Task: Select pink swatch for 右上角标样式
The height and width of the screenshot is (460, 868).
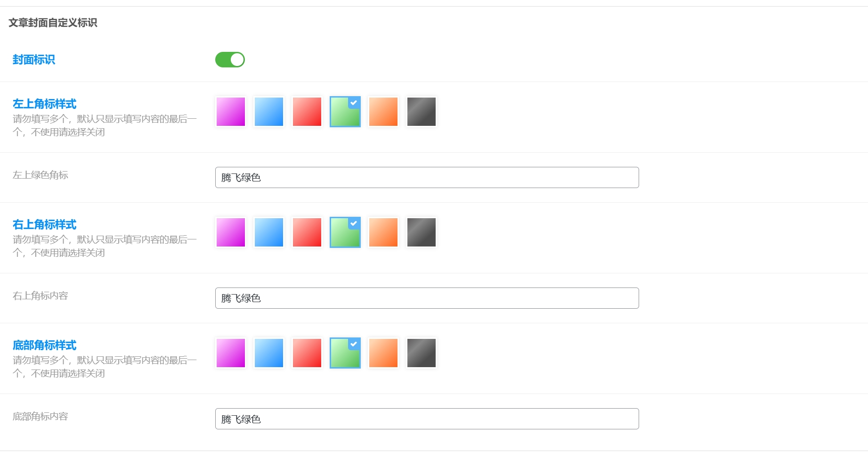Action: [231, 232]
